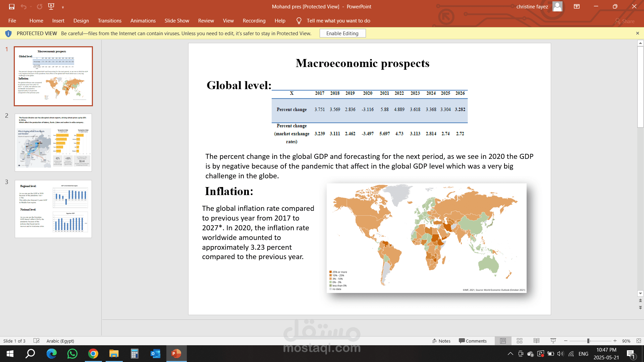Click Enable Editing button

[342, 33]
